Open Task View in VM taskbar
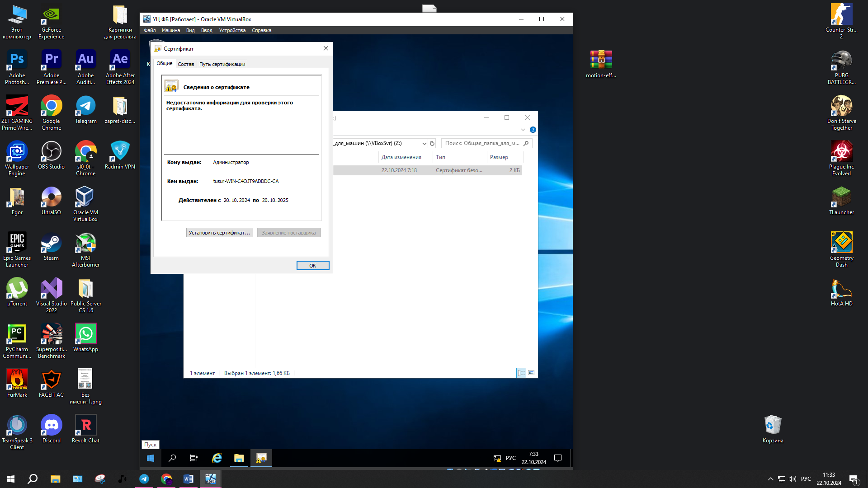This screenshot has width=868, height=488. (x=194, y=458)
